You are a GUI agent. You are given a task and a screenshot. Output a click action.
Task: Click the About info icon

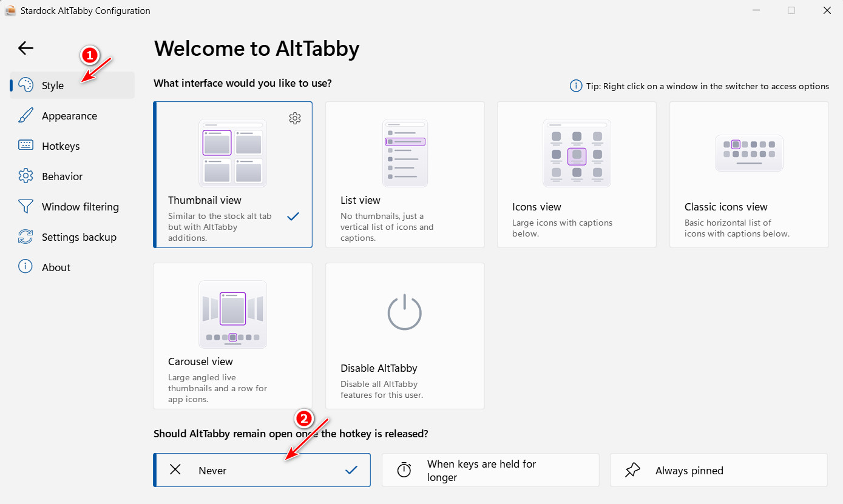pyautogui.click(x=25, y=267)
